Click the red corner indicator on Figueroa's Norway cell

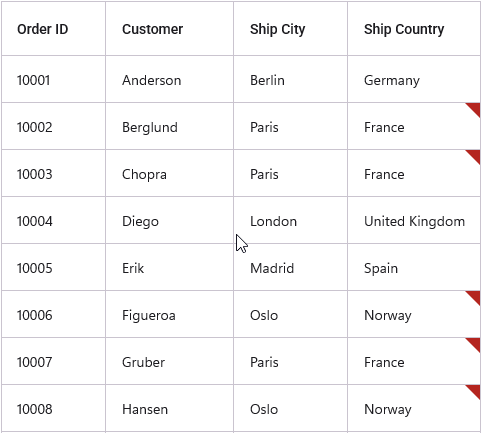pyautogui.click(x=475, y=296)
